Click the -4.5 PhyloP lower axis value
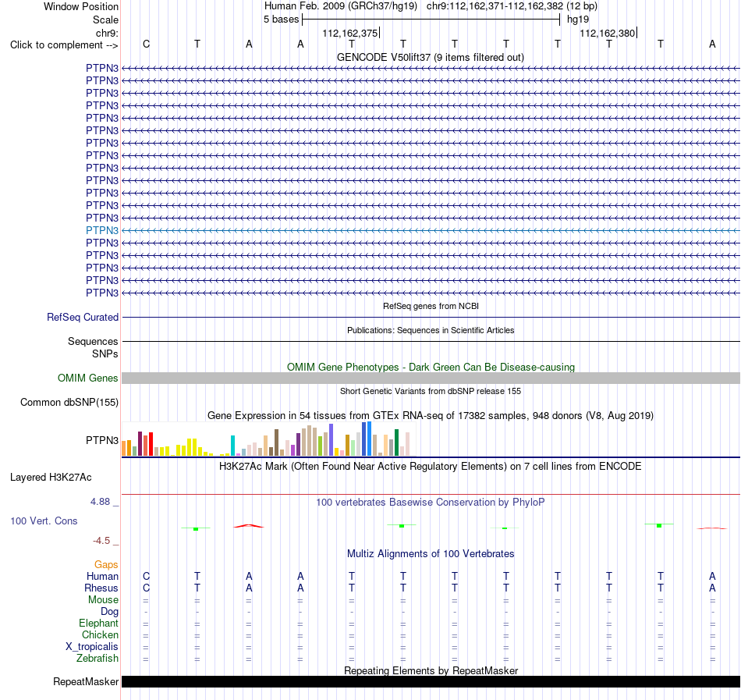The image size is (741, 700). pyautogui.click(x=101, y=541)
